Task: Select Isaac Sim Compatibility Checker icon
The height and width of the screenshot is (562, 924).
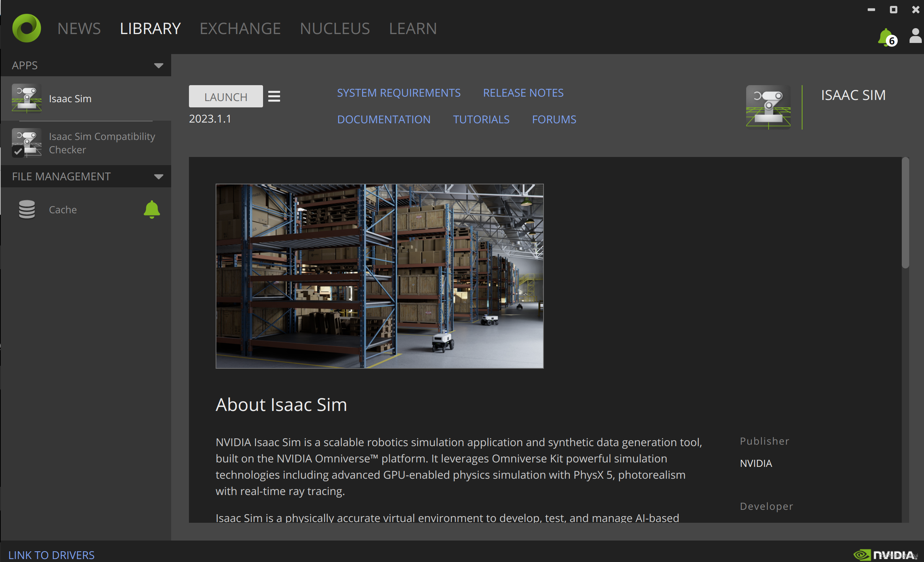Action: (x=26, y=143)
